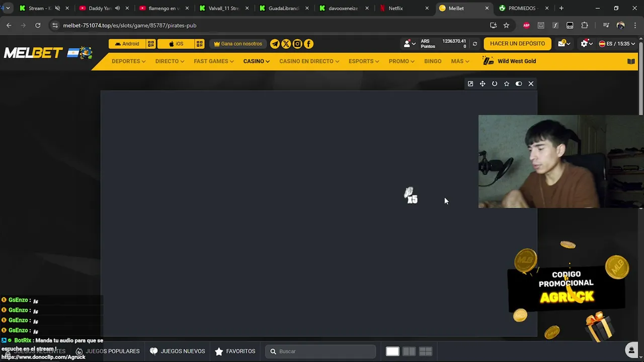Open the open-book icon in yellow menu bar

click(x=631, y=61)
